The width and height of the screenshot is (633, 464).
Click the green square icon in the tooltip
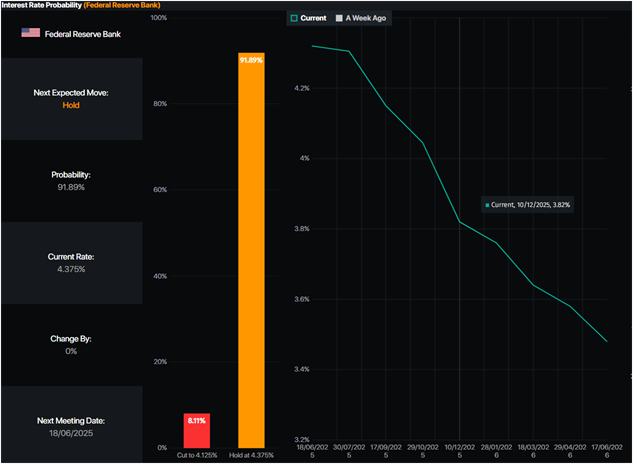(487, 205)
